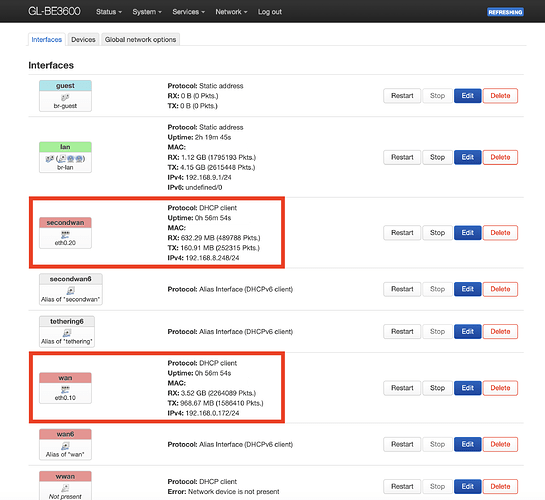Click the Log out link

coord(270,12)
